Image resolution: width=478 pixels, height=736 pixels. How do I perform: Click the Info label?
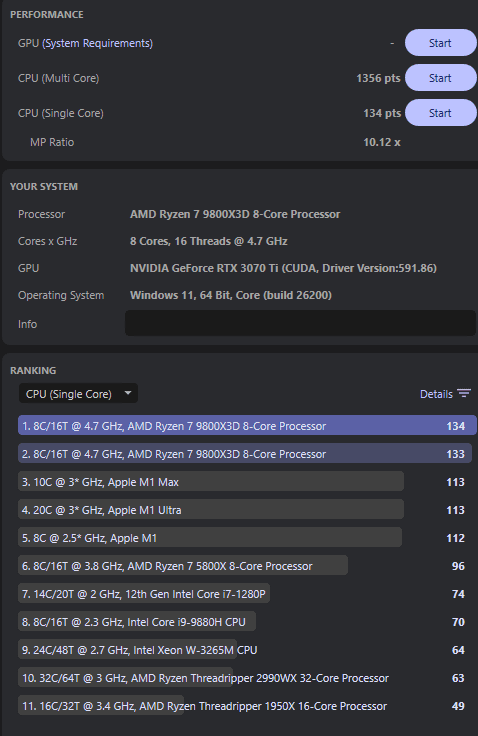pos(27,324)
